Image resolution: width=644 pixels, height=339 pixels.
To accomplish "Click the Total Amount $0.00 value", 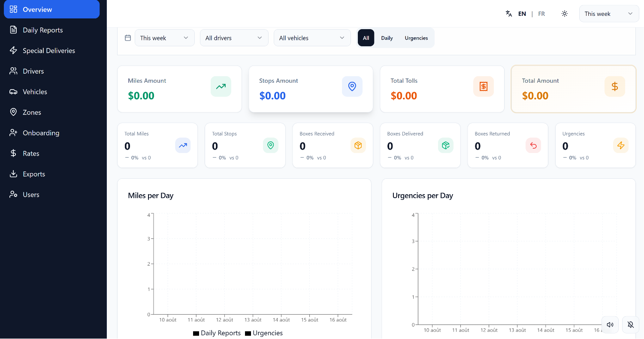I will (535, 96).
